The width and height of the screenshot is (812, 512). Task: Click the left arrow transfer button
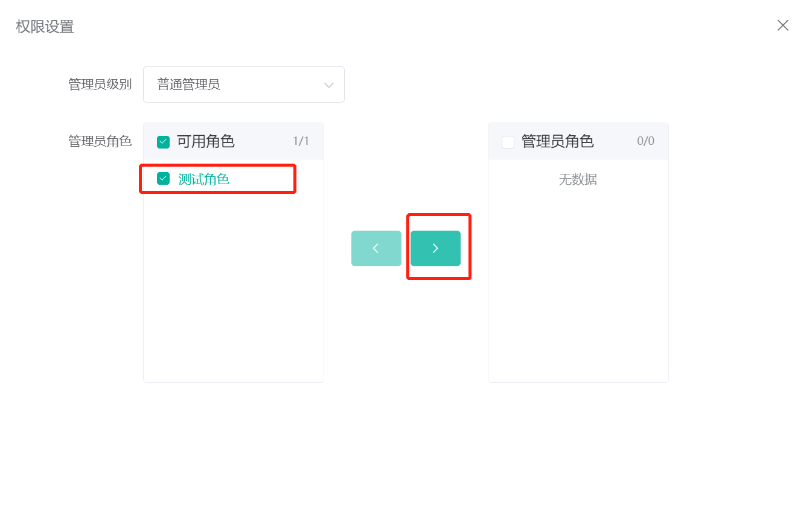(376, 248)
